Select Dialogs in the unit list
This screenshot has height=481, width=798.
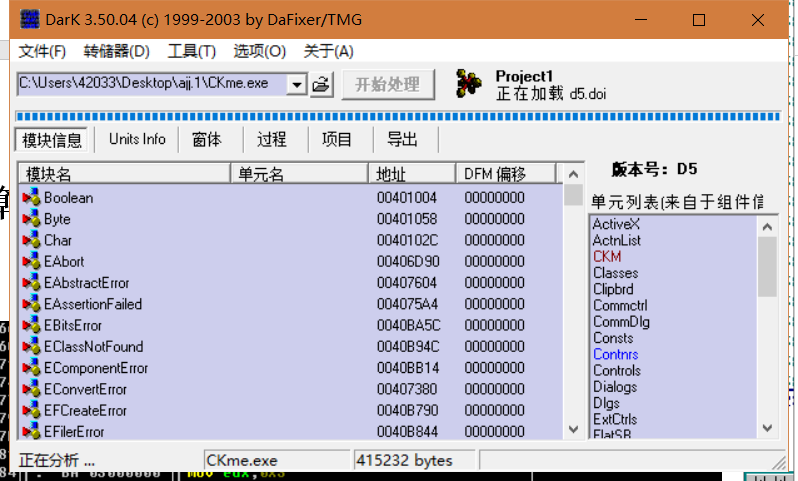click(x=614, y=387)
